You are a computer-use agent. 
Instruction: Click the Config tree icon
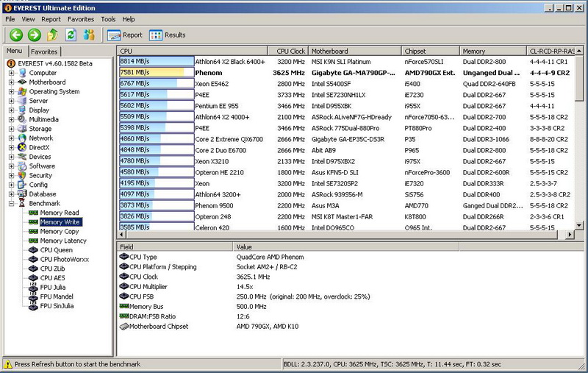(x=23, y=185)
